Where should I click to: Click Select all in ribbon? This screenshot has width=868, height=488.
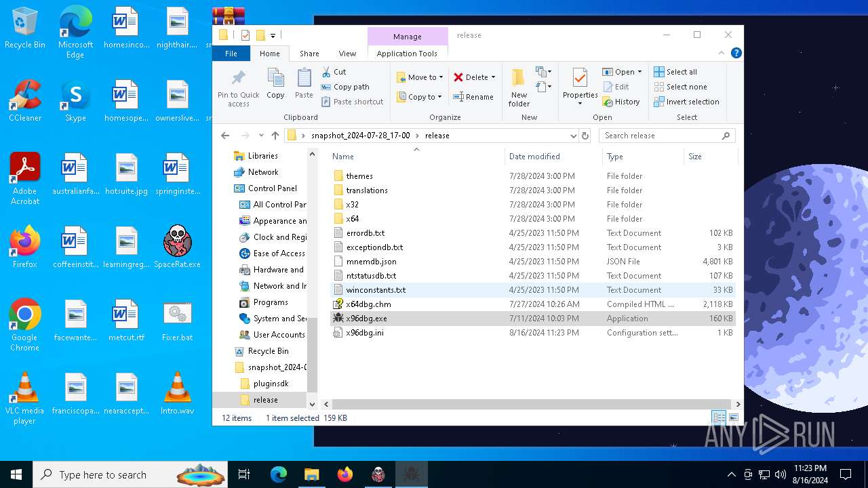click(675, 72)
